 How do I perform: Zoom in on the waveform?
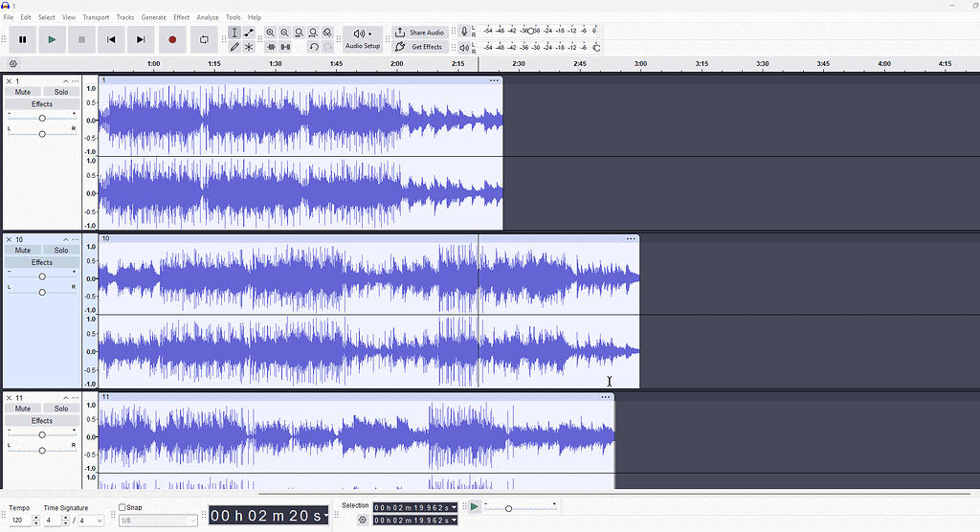coord(270,33)
